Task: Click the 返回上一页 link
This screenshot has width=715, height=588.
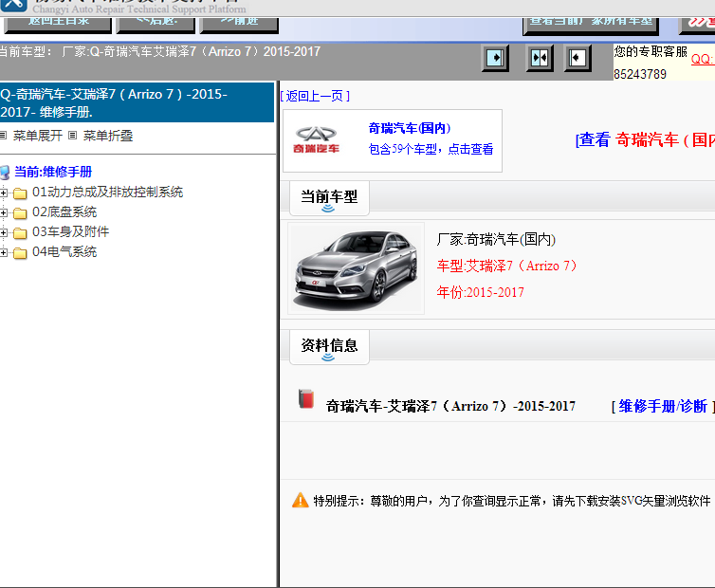Action: [x=315, y=96]
